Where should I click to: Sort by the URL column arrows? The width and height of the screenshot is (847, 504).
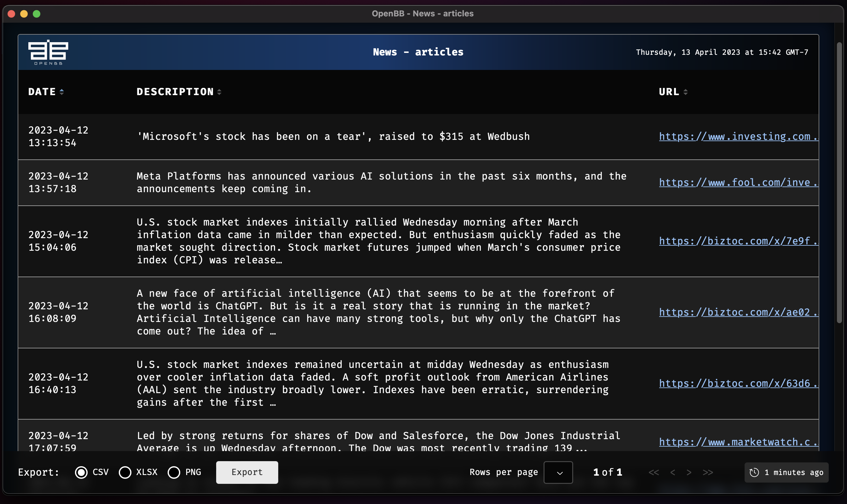685,92
